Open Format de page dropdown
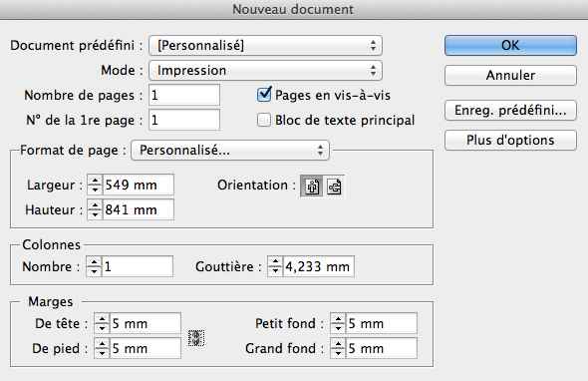588x381 pixels. (x=230, y=151)
